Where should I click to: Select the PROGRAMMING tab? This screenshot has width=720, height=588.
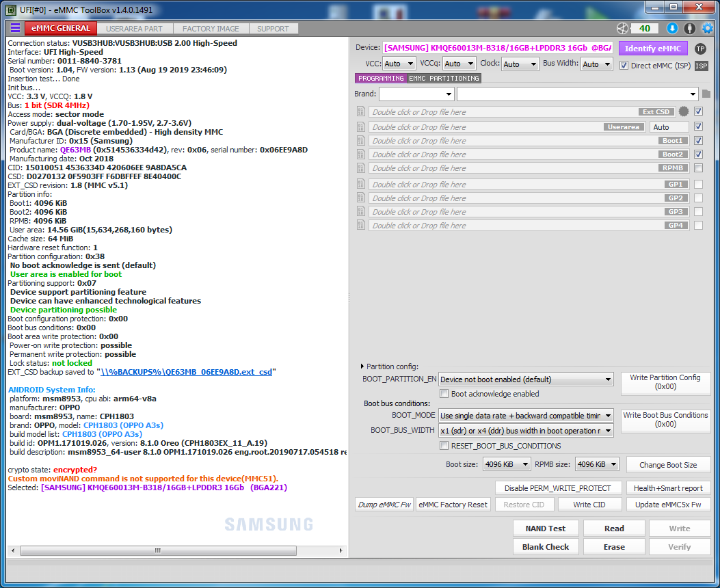(x=381, y=79)
